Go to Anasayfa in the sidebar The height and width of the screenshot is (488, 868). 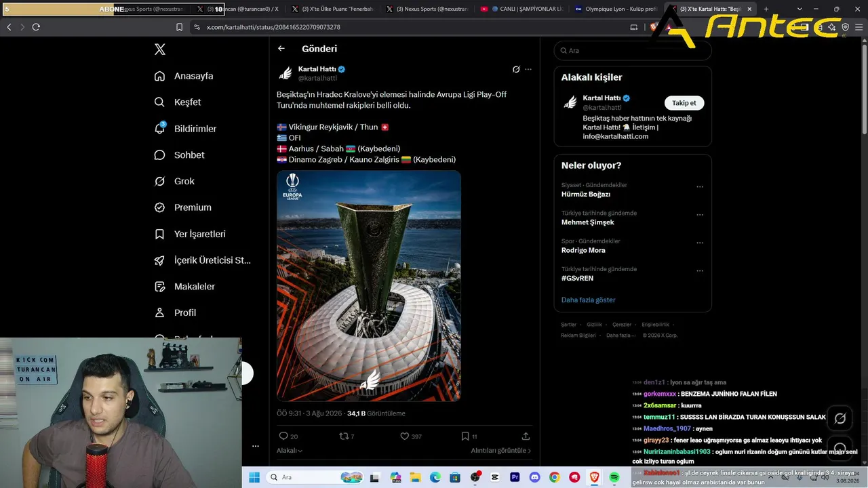coord(184,76)
